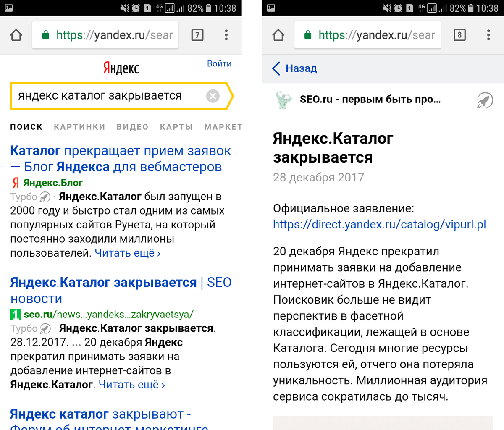Switch to the ВИДЕО search tab
Screen dimensions: 504x430
click(132, 126)
